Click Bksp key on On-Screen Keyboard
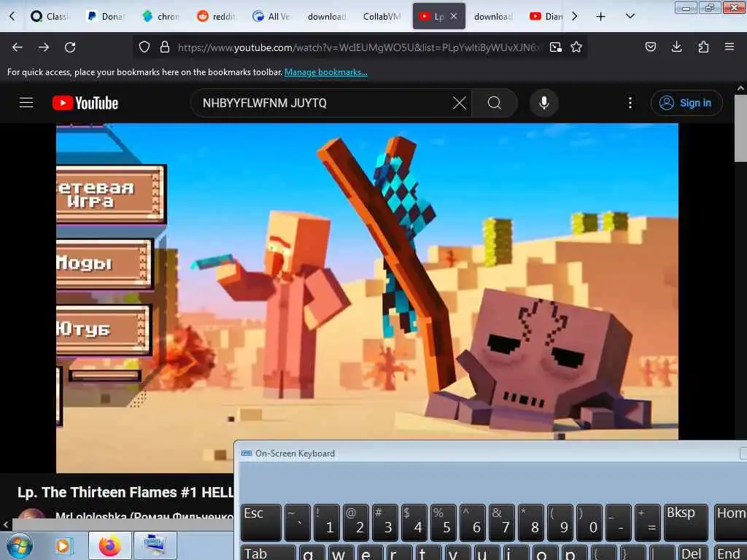The image size is (747, 560). coord(686,522)
